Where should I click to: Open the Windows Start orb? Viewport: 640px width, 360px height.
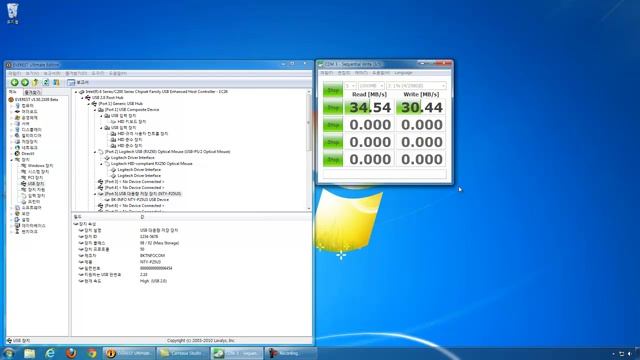(x=9, y=353)
